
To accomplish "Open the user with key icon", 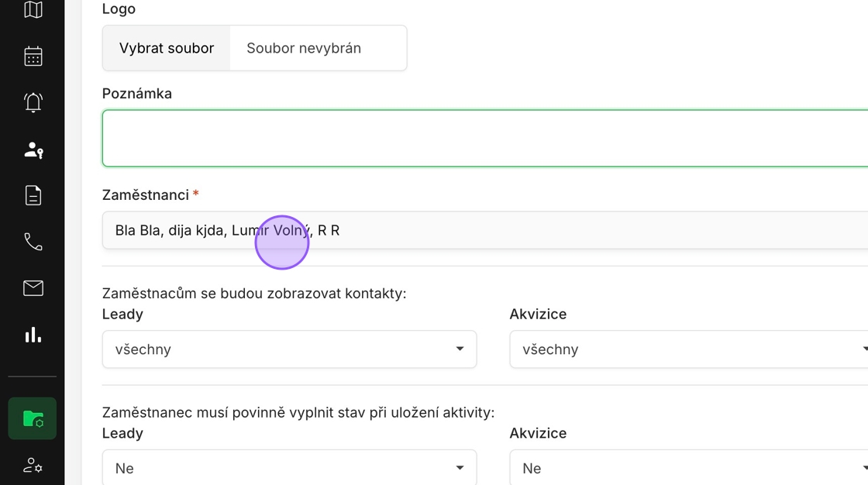I will [x=33, y=150].
